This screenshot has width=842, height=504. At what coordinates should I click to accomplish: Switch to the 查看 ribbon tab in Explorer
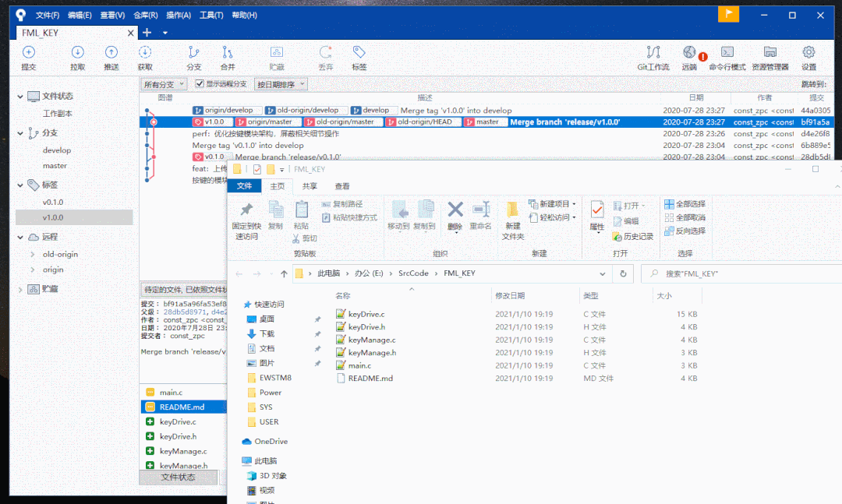(x=342, y=186)
